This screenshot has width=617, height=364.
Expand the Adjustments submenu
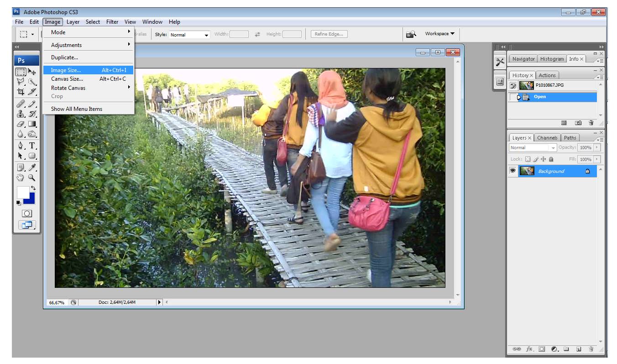[88, 45]
